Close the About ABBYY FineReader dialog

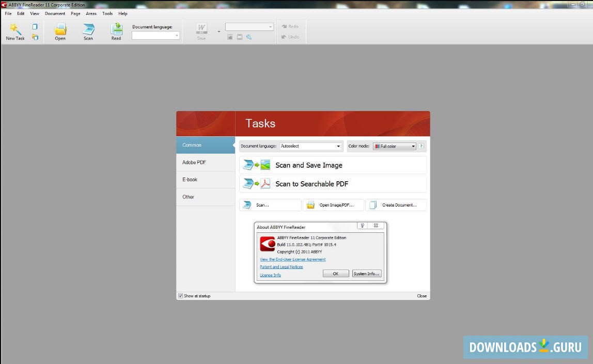(376, 226)
